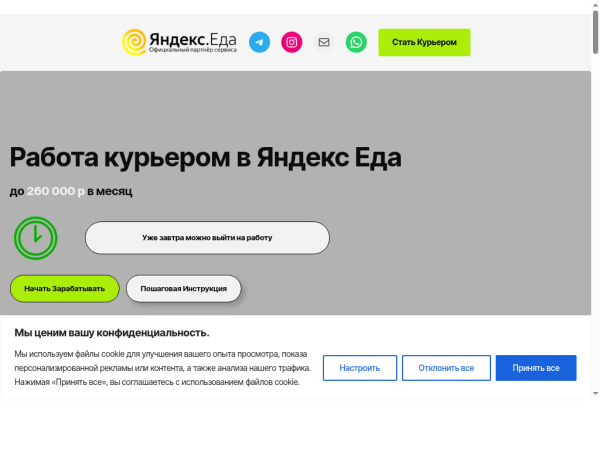Image resolution: width=600 pixels, height=450 pixels.
Task: Accept cookies with Принять все
Action: pyautogui.click(x=536, y=368)
